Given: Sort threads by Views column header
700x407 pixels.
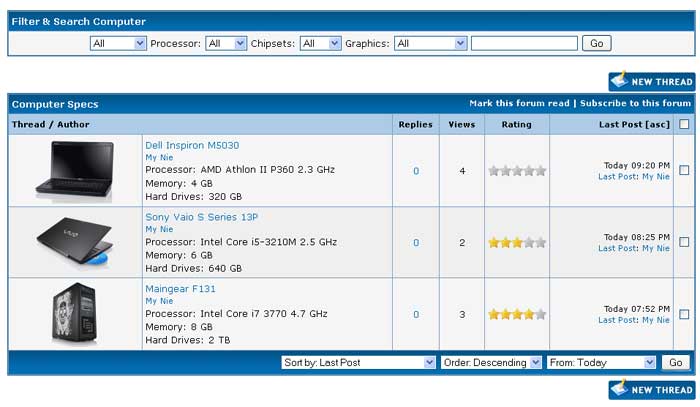Looking at the screenshot, I should (x=462, y=125).
